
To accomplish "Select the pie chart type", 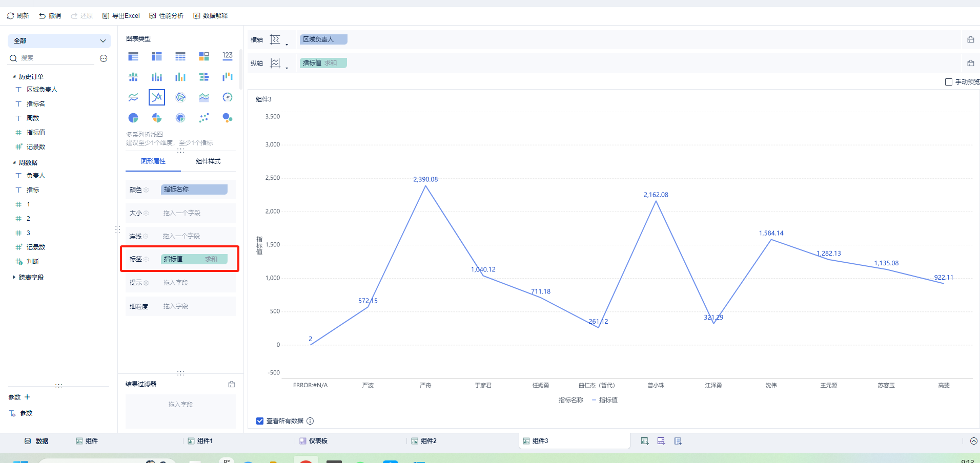I will [x=133, y=118].
